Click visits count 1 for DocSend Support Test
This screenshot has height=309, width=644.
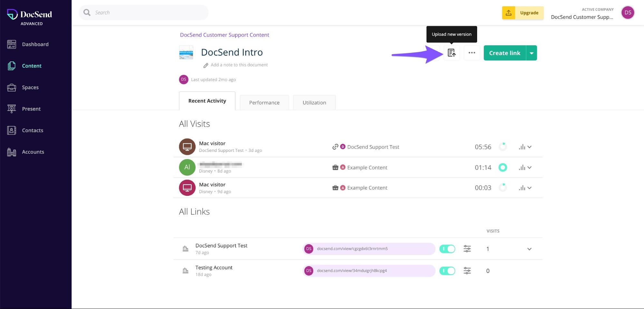click(x=488, y=249)
